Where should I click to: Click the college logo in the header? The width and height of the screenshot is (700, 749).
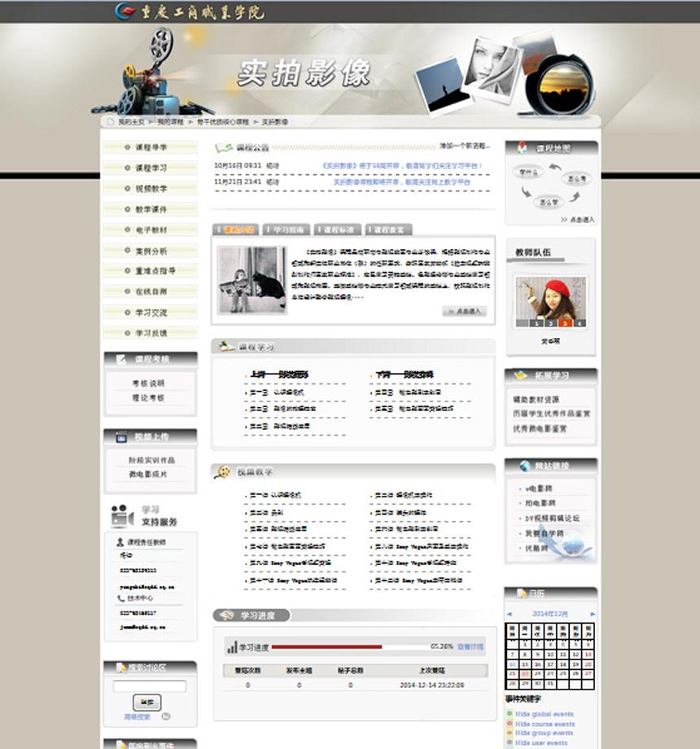click(x=125, y=11)
